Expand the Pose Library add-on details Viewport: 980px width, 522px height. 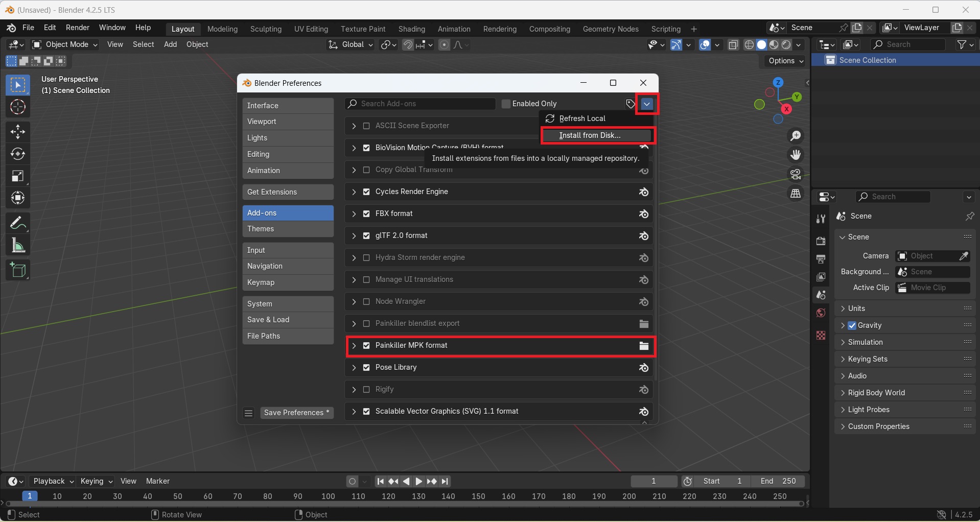click(354, 368)
